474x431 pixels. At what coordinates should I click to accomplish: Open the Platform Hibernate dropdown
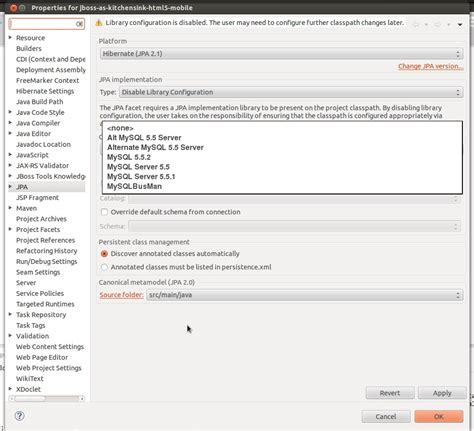(x=281, y=54)
